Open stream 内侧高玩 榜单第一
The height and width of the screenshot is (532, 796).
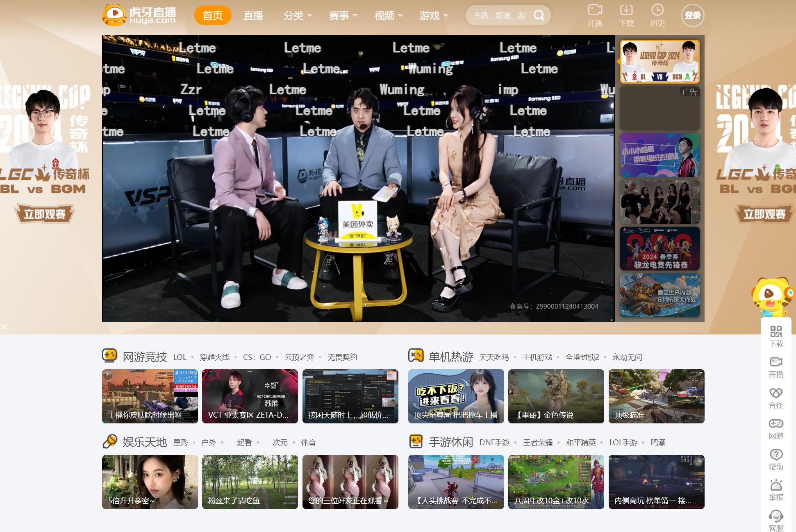click(657, 482)
